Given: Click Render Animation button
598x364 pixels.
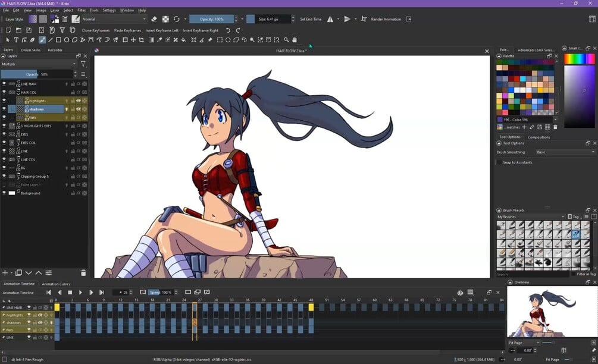Looking at the screenshot, I should pyautogui.click(x=386, y=19).
